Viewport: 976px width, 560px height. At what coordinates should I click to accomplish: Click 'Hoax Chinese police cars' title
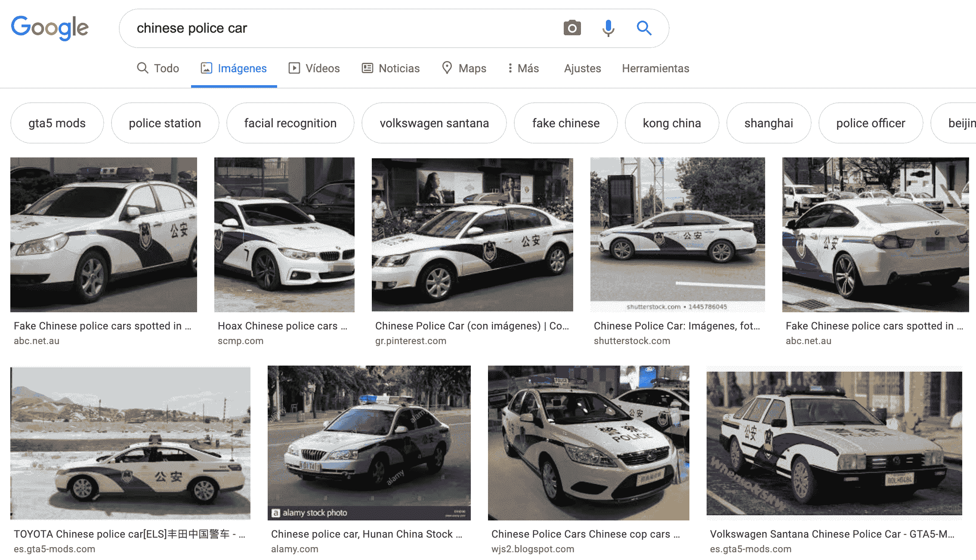click(282, 326)
